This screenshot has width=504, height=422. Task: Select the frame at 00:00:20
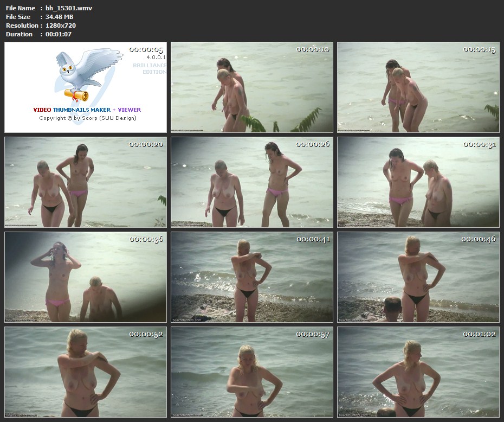pyautogui.click(x=86, y=182)
